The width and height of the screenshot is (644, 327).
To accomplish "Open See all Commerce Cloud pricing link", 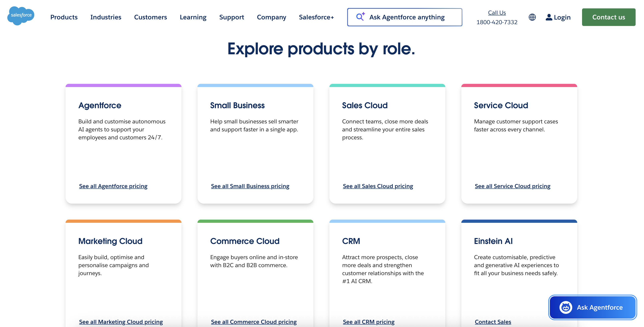I will (254, 322).
